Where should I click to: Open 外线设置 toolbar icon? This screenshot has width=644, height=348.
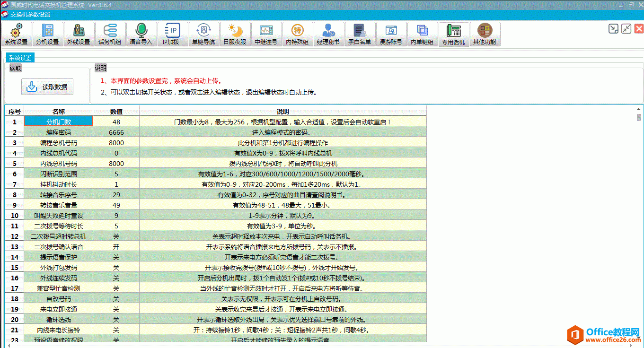(x=79, y=35)
